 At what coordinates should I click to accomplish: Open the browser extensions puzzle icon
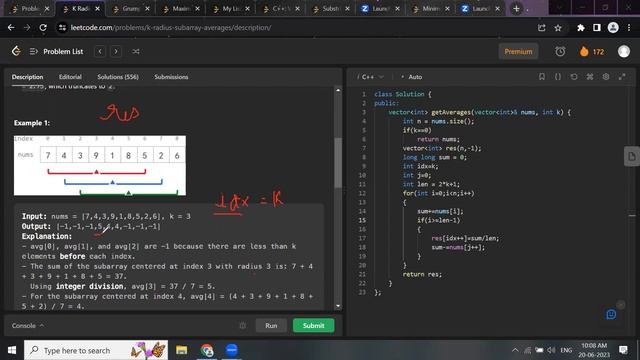[580, 27]
